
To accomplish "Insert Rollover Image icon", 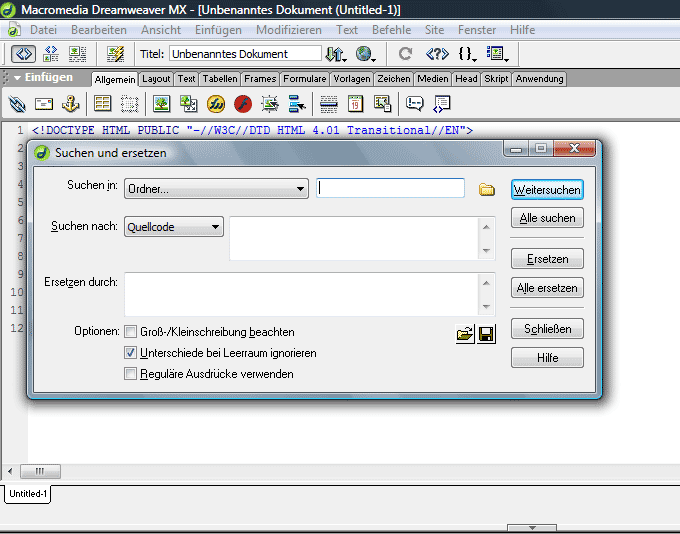I will (270, 104).
